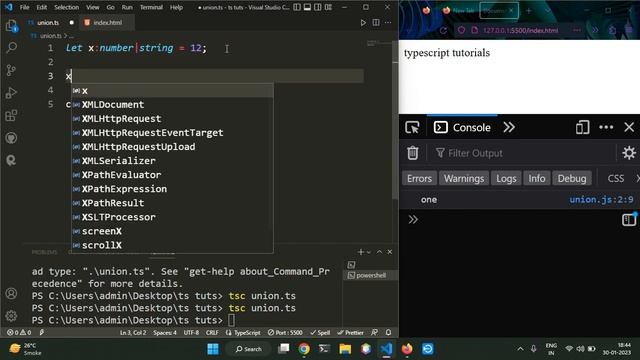640x360 pixels.
Task: Toggle the Errors filter in console
Action: [419, 178]
